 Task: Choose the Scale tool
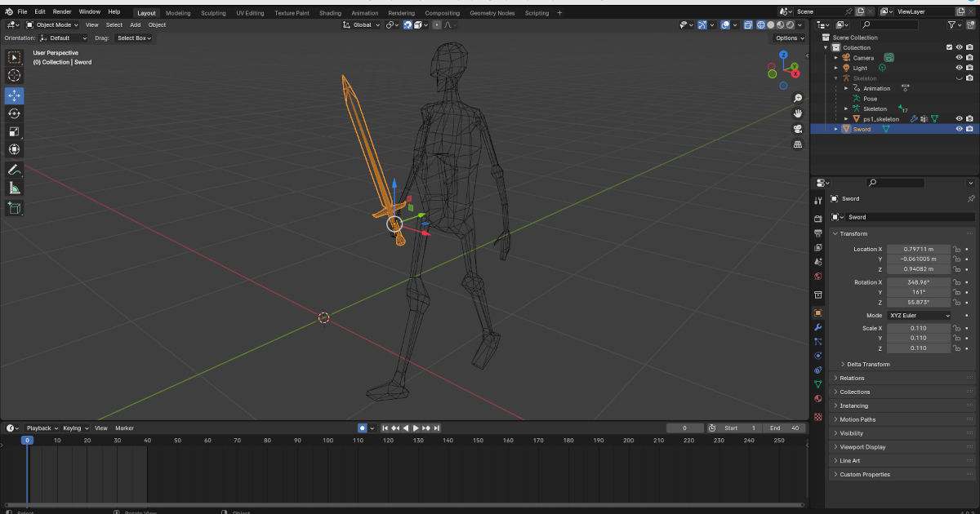coord(14,131)
